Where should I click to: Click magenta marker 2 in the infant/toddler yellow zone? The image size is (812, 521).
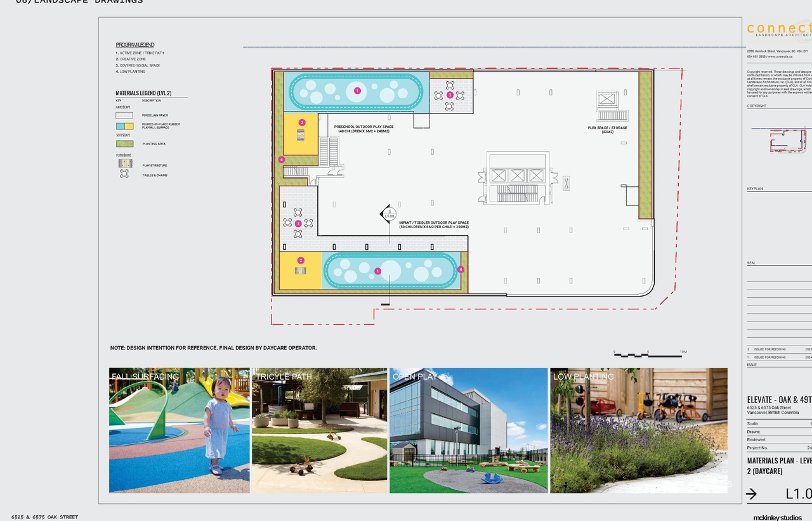(301, 260)
